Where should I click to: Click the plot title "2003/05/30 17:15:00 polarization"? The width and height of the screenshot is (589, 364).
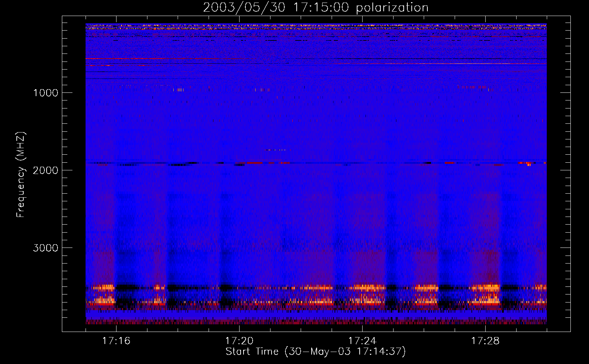pos(316,8)
